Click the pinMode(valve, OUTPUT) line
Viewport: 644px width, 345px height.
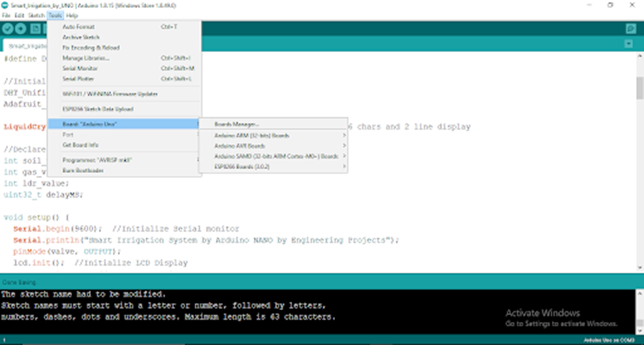[x=67, y=251]
